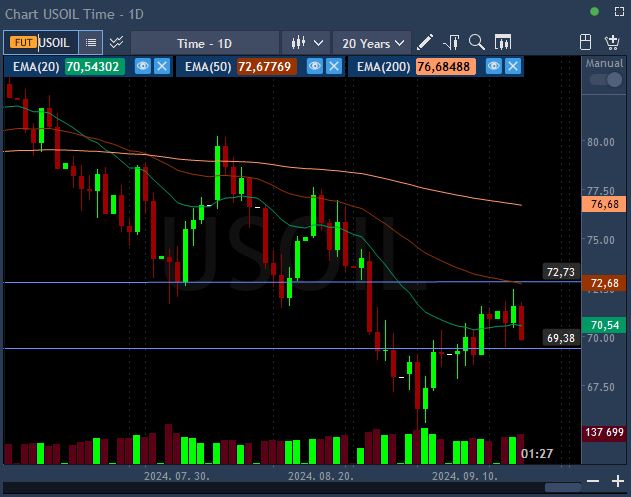Zoom out with the minus button
Viewport: 631px width, 497px height.
pyautogui.click(x=593, y=481)
